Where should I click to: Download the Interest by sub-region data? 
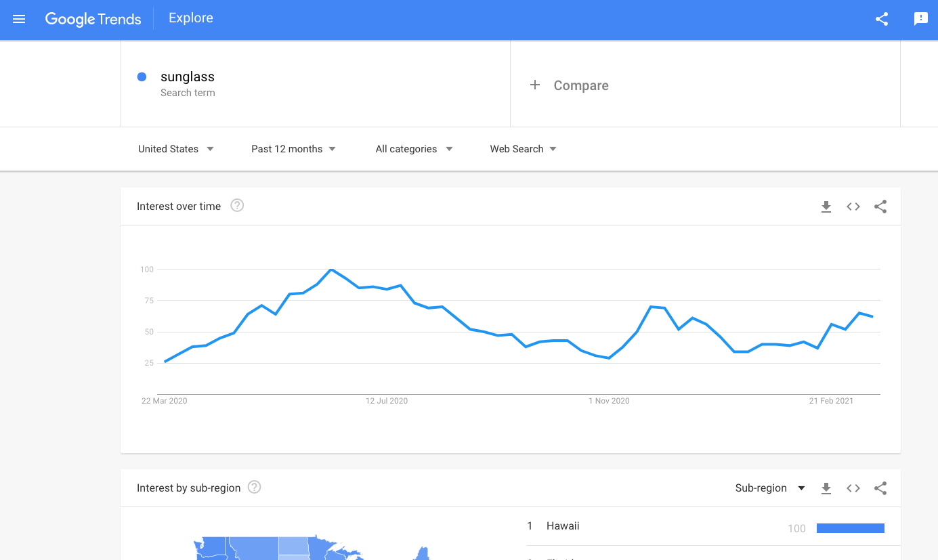coord(826,488)
